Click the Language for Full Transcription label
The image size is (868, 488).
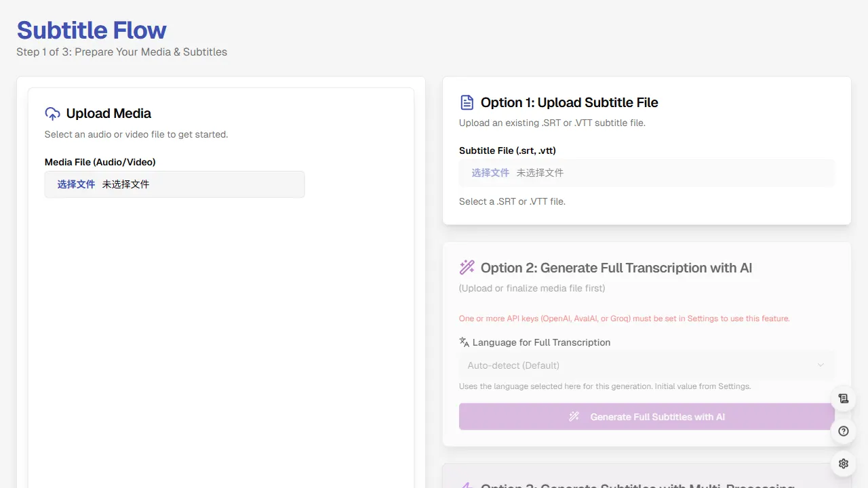click(541, 342)
